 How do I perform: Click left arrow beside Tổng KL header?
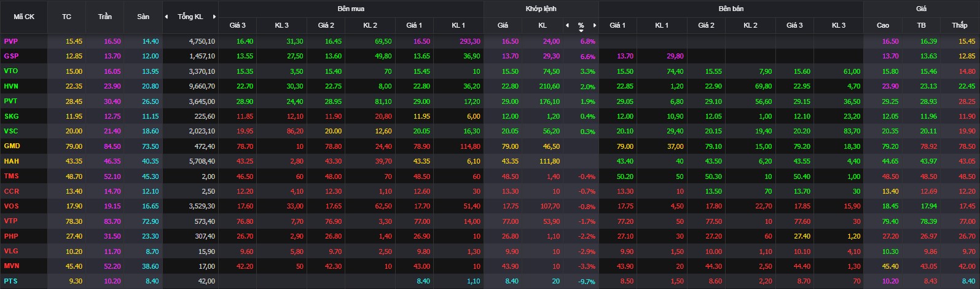[x=166, y=17]
